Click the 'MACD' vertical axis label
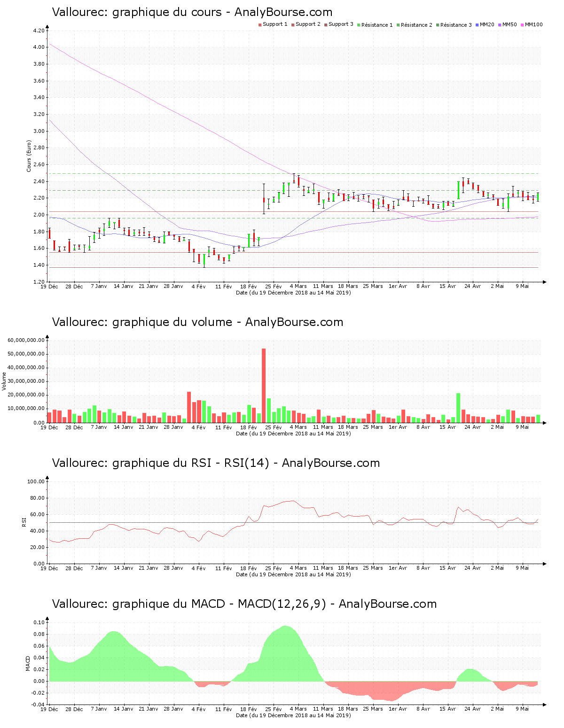The image size is (564, 728). 28,663
